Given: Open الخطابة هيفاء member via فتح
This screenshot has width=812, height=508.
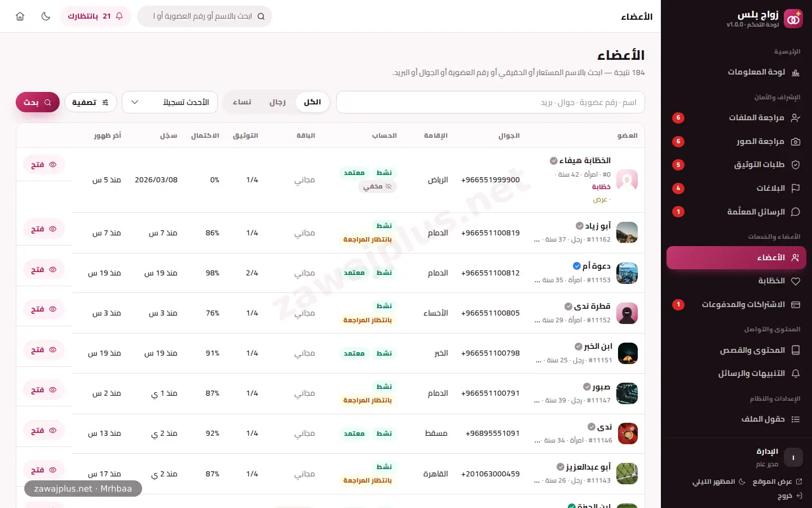Looking at the screenshot, I should click(44, 165).
